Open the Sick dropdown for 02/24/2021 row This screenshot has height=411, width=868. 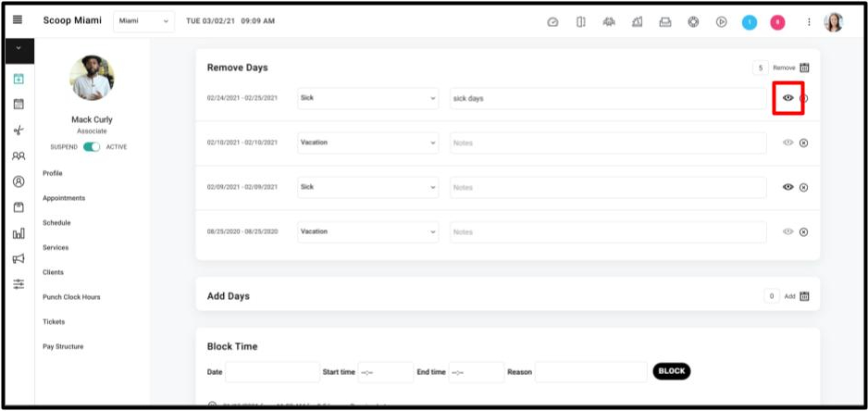[x=368, y=98]
